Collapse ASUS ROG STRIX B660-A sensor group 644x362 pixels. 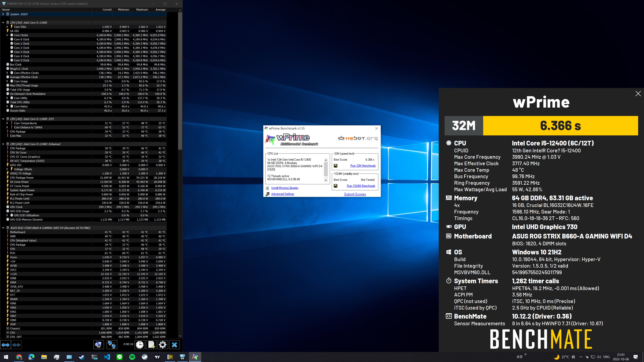click(x=3, y=228)
